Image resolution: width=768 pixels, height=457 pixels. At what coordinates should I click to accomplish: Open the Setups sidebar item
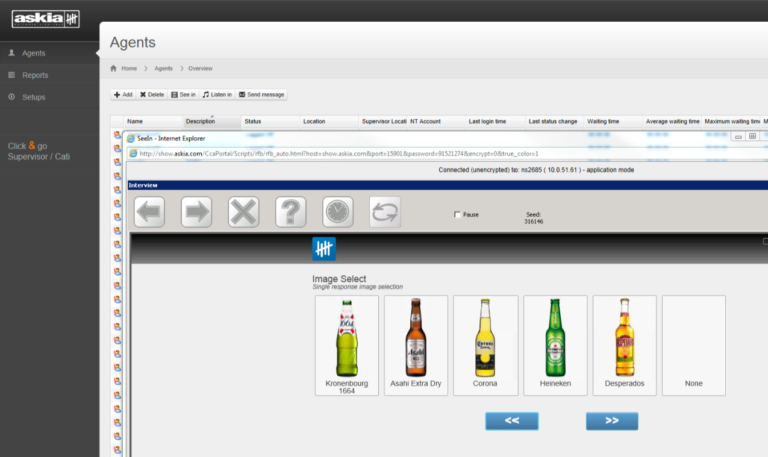(49, 97)
